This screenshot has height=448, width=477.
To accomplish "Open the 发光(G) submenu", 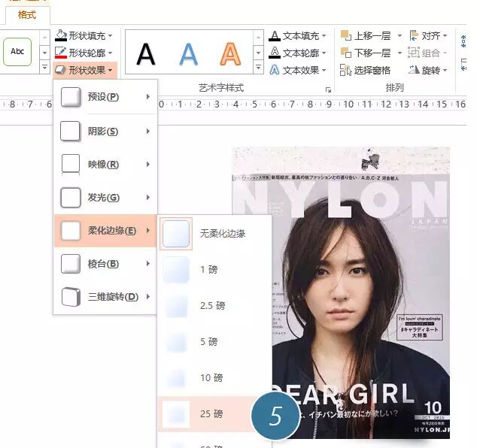I will pyautogui.click(x=105, y=198).
